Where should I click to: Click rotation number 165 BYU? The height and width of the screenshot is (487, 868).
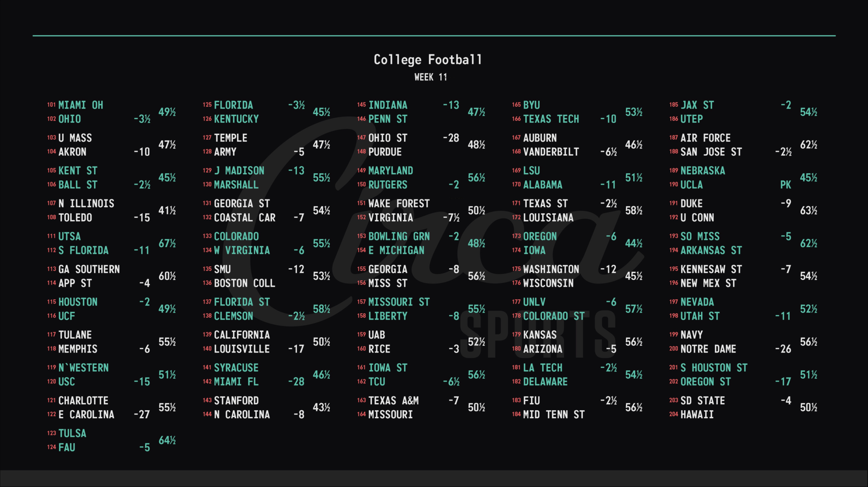point(516,105)
